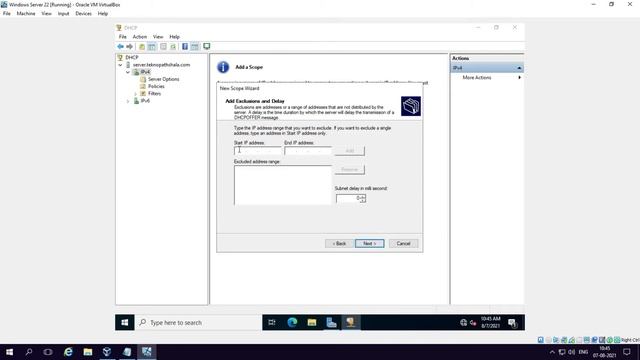Click More Actions in Actions pane
This screenshot has width=640, height=360.
click(477, 78)
